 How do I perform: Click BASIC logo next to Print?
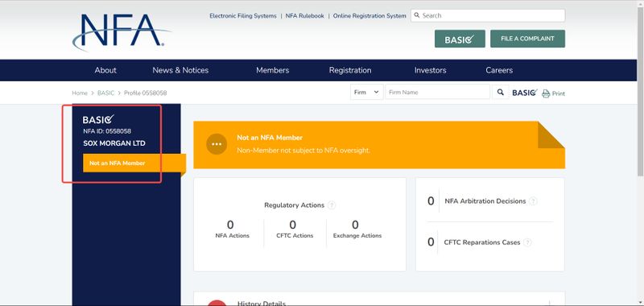525,93
